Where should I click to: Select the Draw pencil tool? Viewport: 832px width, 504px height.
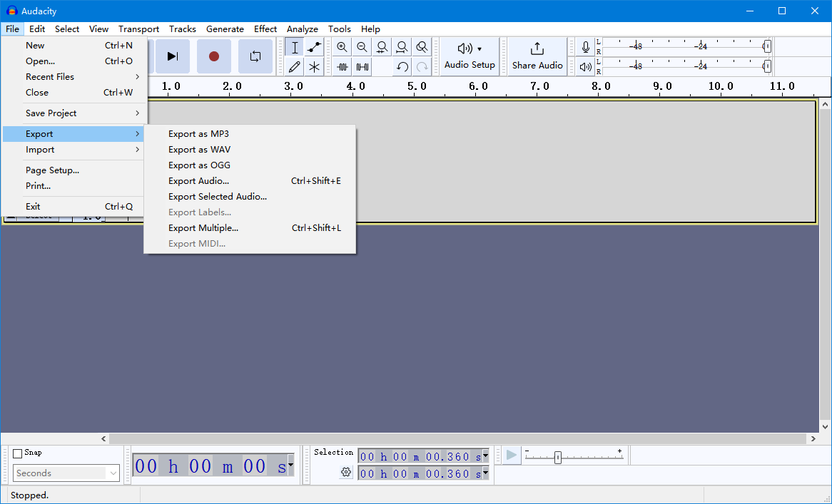click(295, 67)
